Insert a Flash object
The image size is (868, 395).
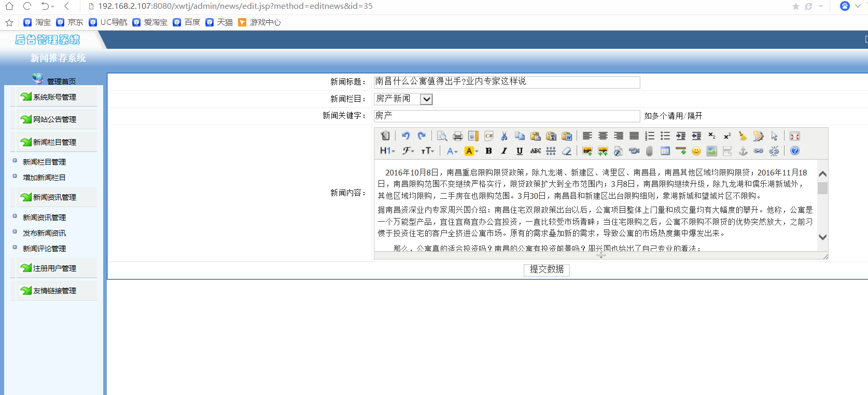coord(618,151)
